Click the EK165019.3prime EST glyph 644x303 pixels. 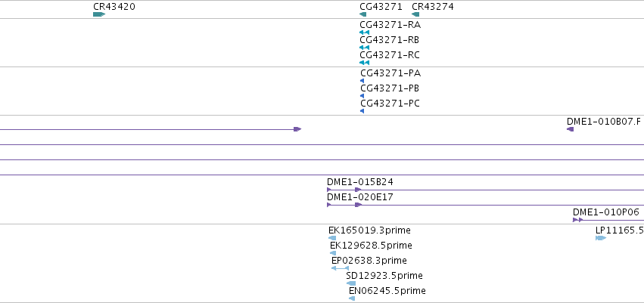point(332,238)
